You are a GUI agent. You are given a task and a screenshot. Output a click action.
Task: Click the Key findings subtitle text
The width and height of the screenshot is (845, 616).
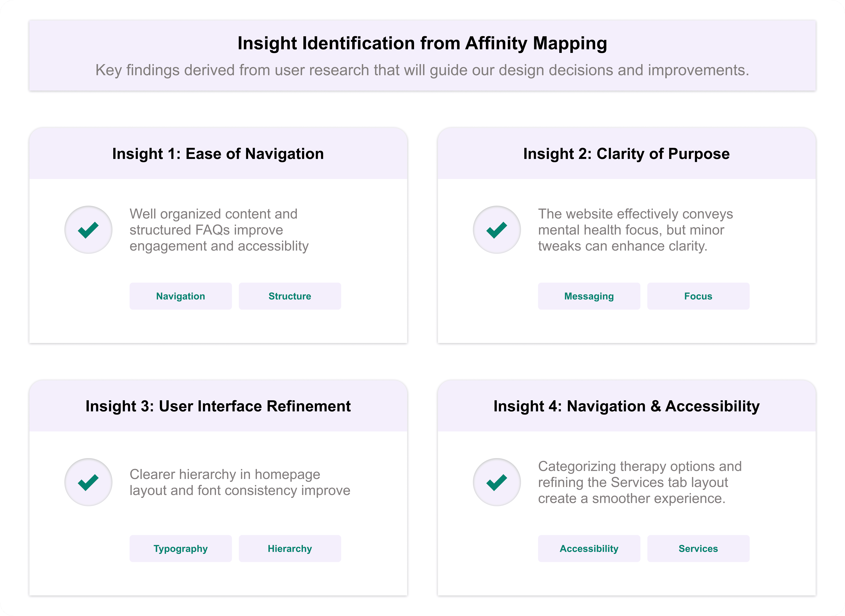coord(422,70)
